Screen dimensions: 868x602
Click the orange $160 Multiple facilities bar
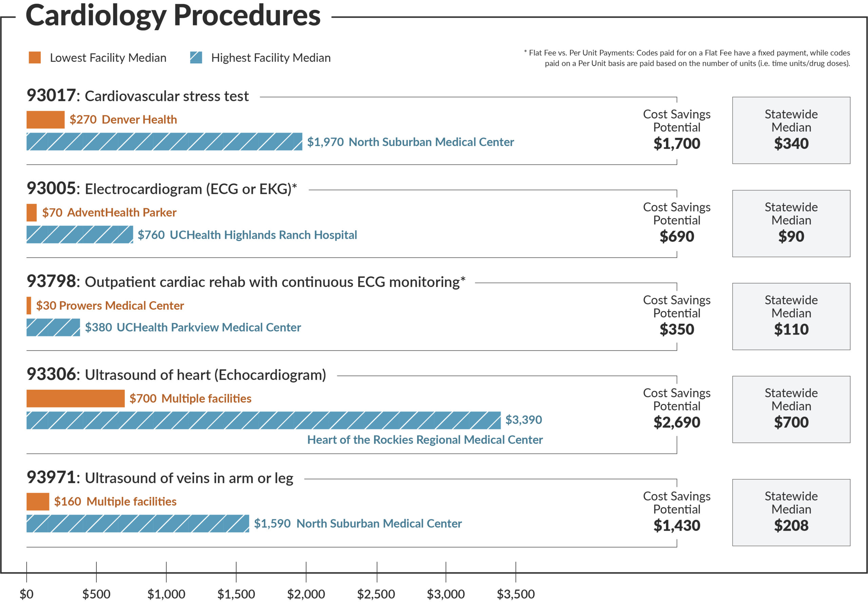coord(38,501)
